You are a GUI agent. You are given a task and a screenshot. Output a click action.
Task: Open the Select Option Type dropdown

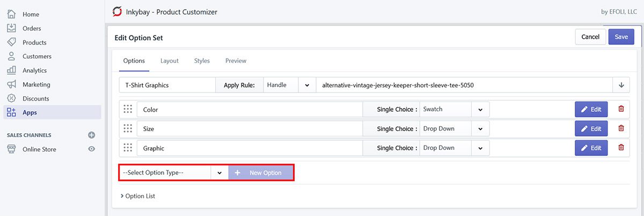[173, 172]
